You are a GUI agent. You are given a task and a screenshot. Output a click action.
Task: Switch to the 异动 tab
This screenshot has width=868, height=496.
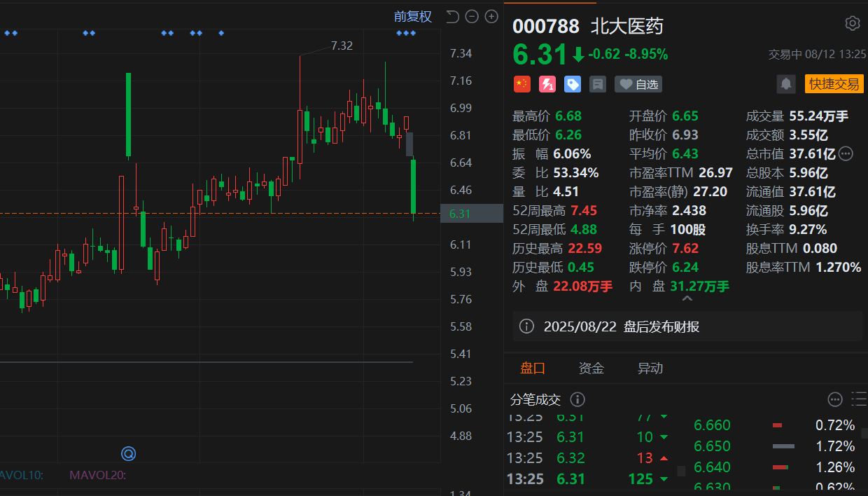650,368
